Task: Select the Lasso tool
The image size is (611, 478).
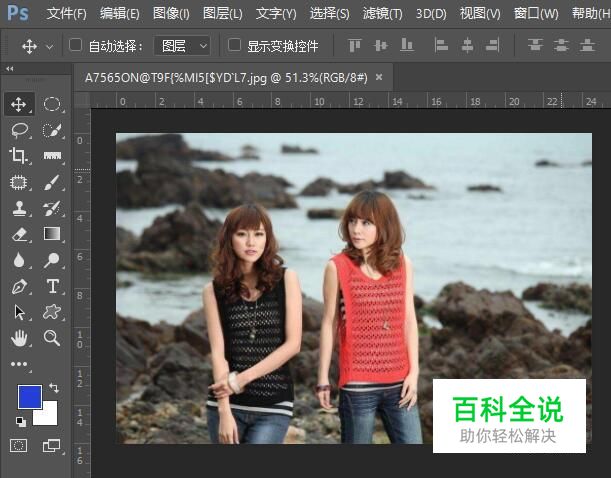Action: coord(19,130)
